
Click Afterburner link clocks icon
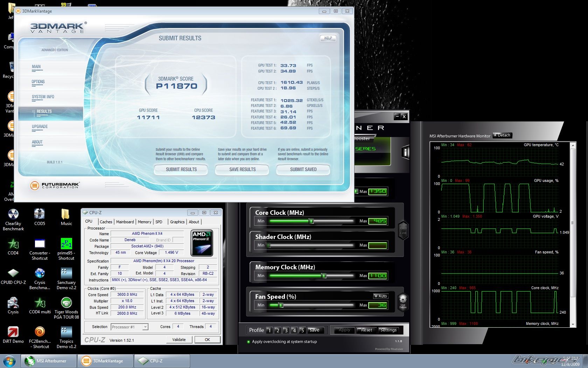tap(403, 230)
